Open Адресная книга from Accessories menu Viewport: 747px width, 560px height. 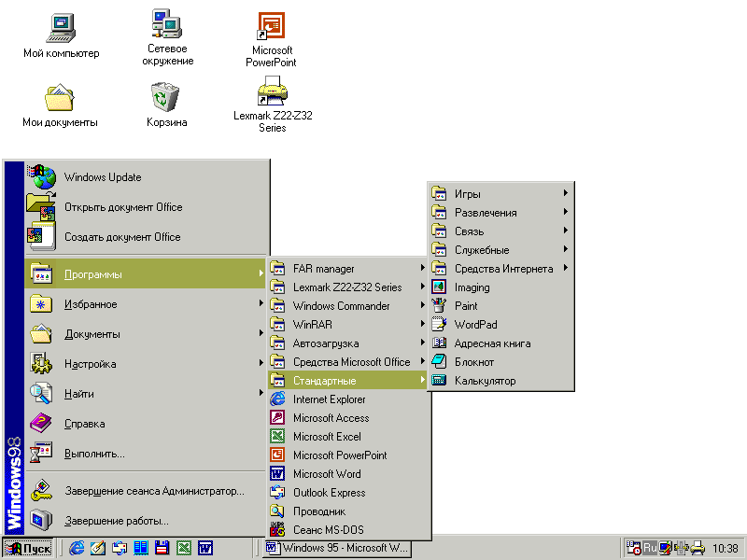(x=500, y=343)
